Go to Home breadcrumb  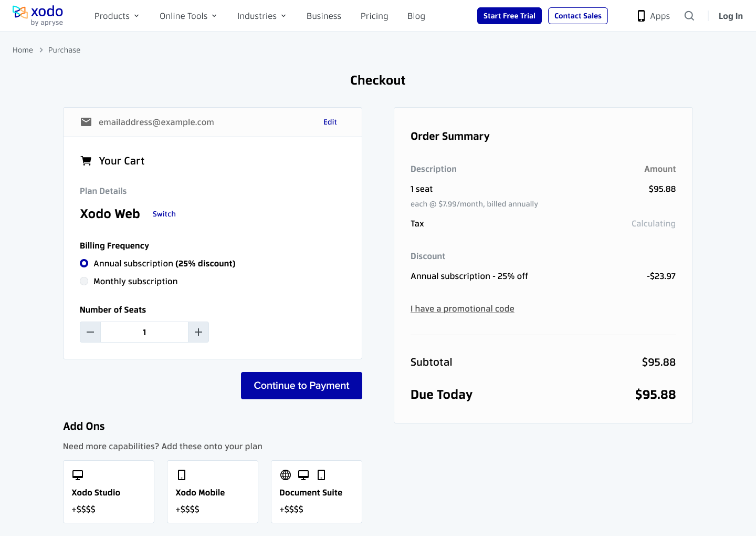point(23,50)
